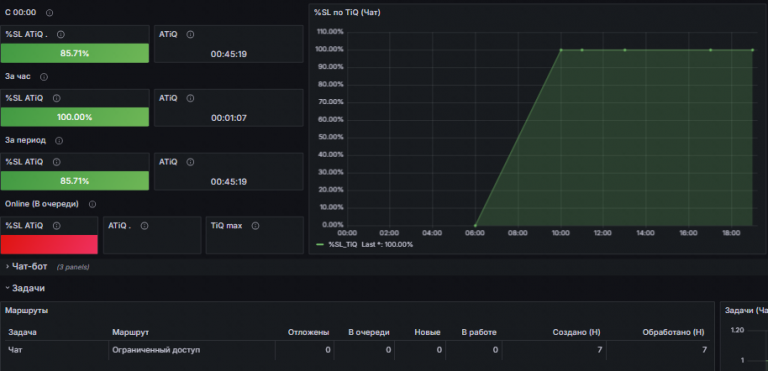The width and height of the screenshot is (768, 371).
Task: Click info icon beside 'С 00:00' row title
Action: [x=49, y=13]
